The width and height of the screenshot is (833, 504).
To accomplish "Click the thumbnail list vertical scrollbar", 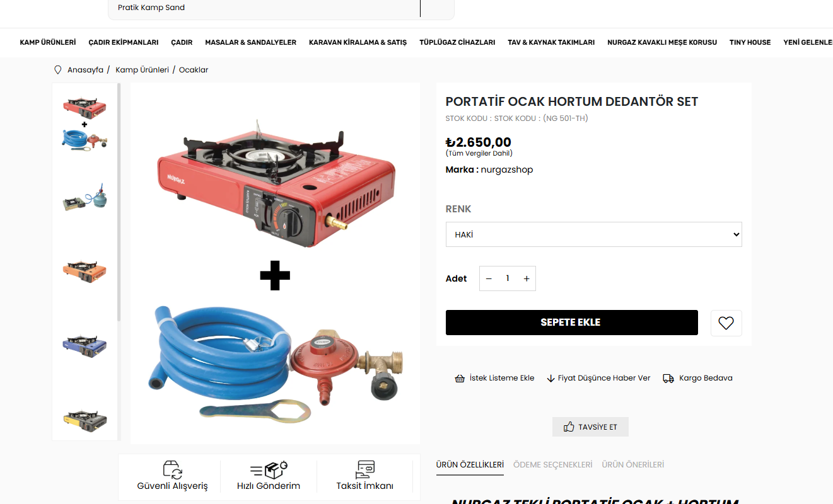I will pyautogui.click(x=119, y=202).
